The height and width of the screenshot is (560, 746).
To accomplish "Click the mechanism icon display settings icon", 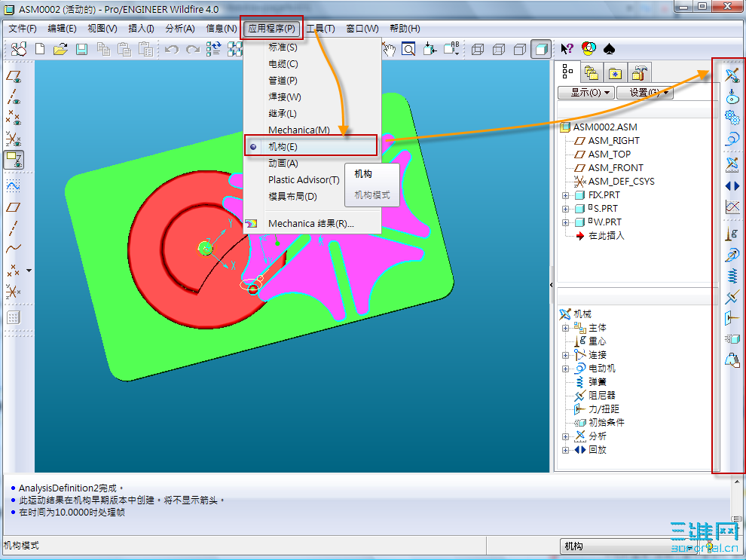I will (x=732, y=75).
